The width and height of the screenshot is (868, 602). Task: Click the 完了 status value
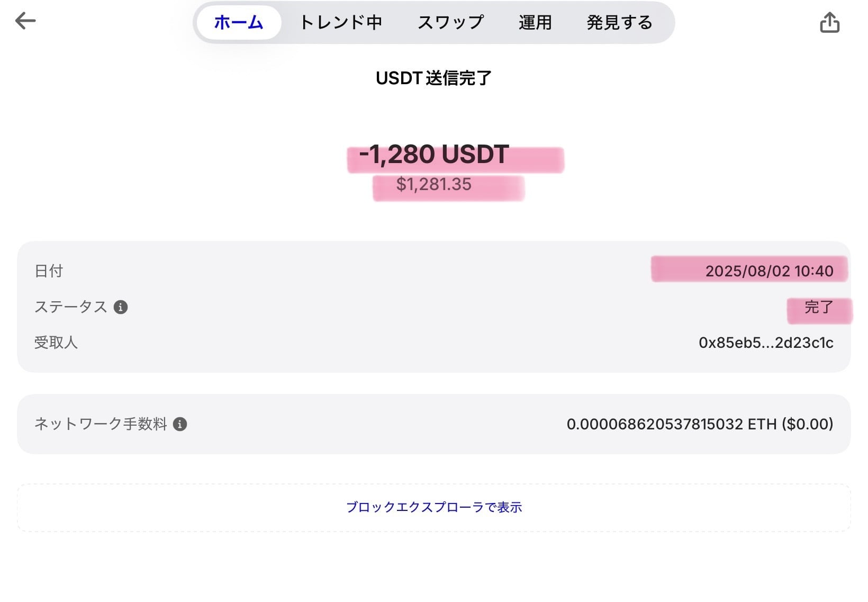pyautogui.click(x=819, y=307)
